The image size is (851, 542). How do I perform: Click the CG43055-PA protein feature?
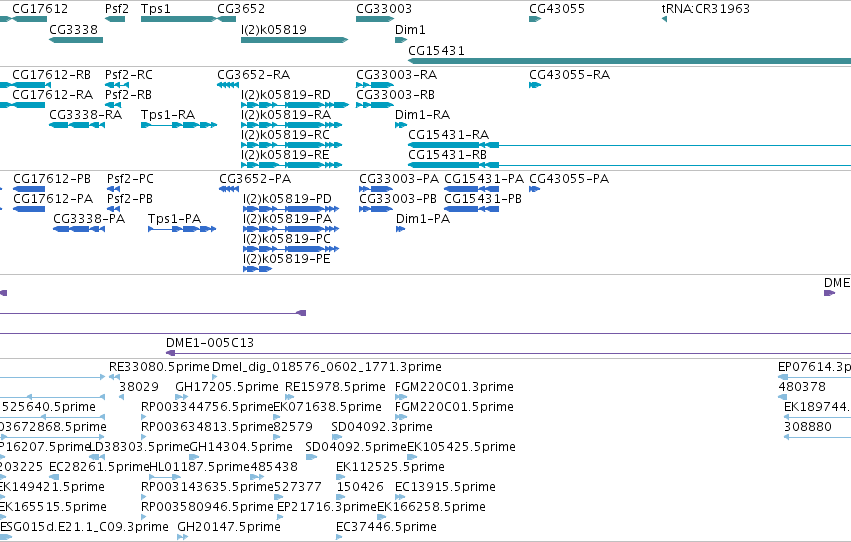pos(535,189)
